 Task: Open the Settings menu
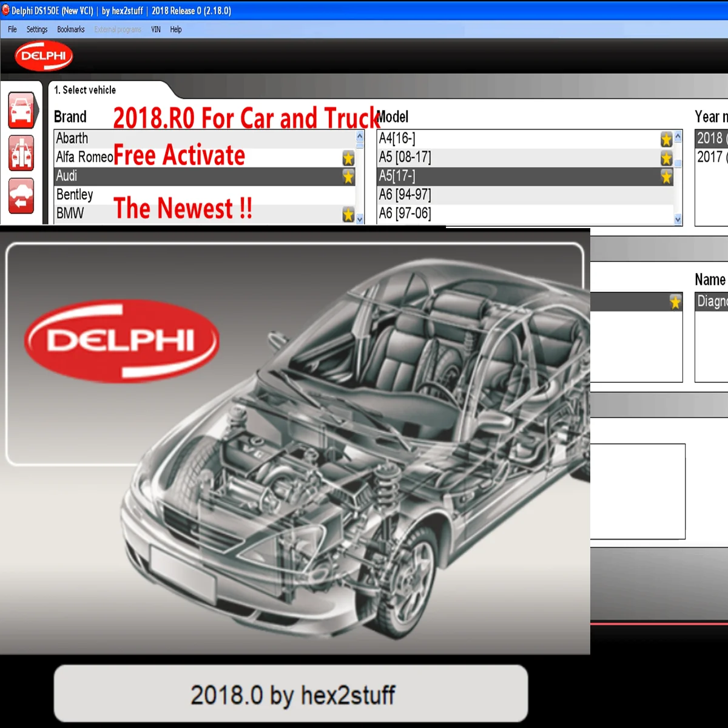click(x=36, y=29)
